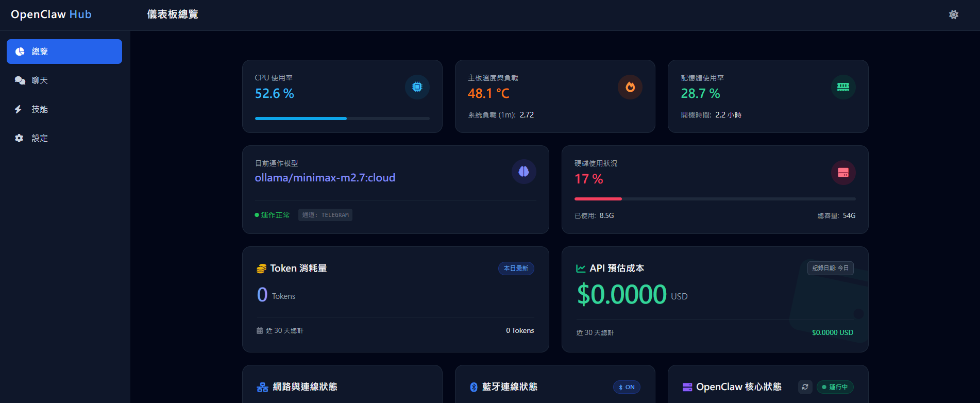Click the 總容量: 54G text
This screenshot has width=980, height=403.
(837, 215)
